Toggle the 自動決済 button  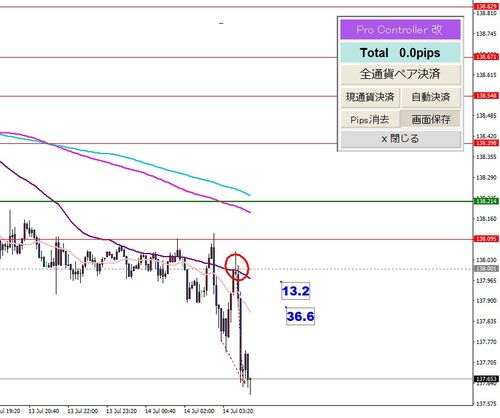pos(431,97)
